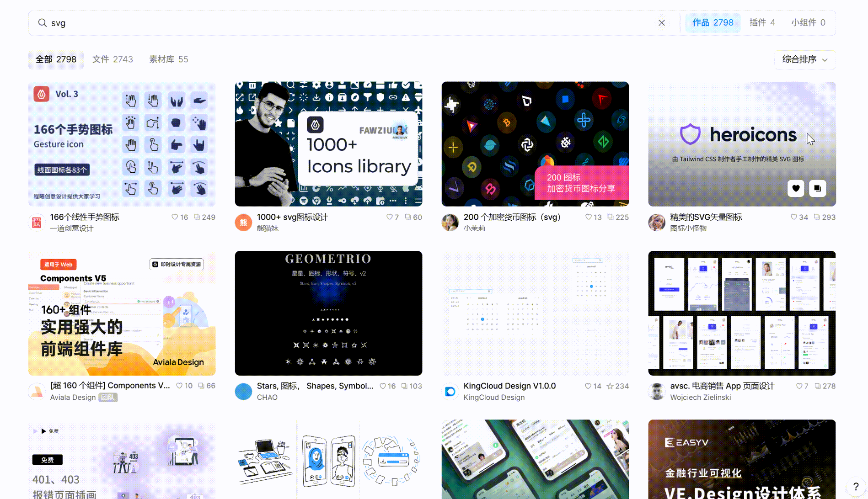
Task: Open help question mark button
Action: click(856, 487)
